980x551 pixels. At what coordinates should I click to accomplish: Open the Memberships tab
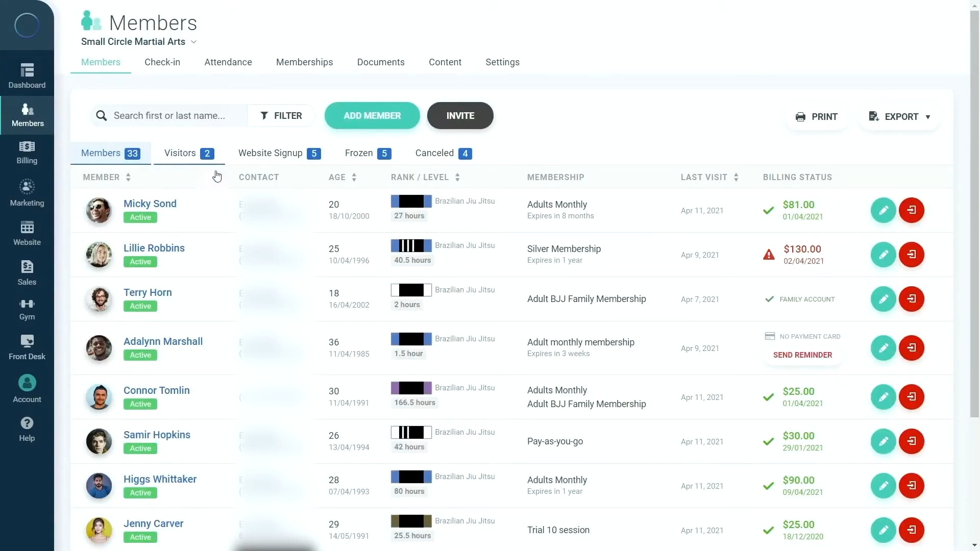[304, 62]
